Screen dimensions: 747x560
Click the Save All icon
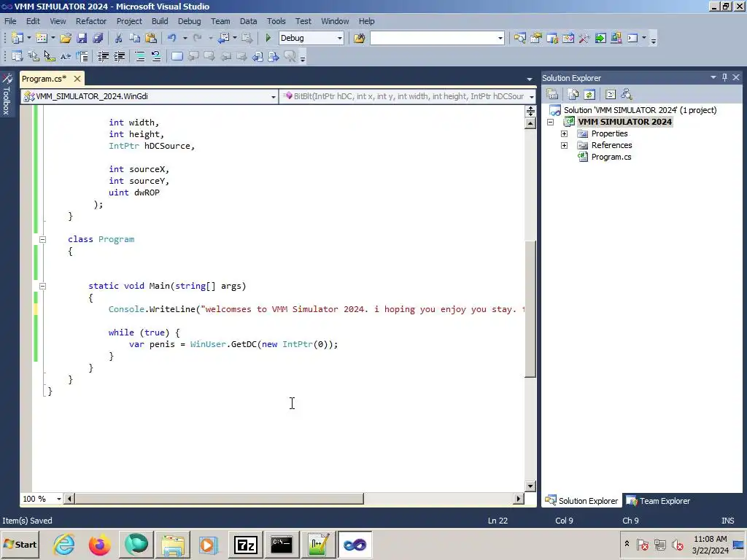click(98, 38)
